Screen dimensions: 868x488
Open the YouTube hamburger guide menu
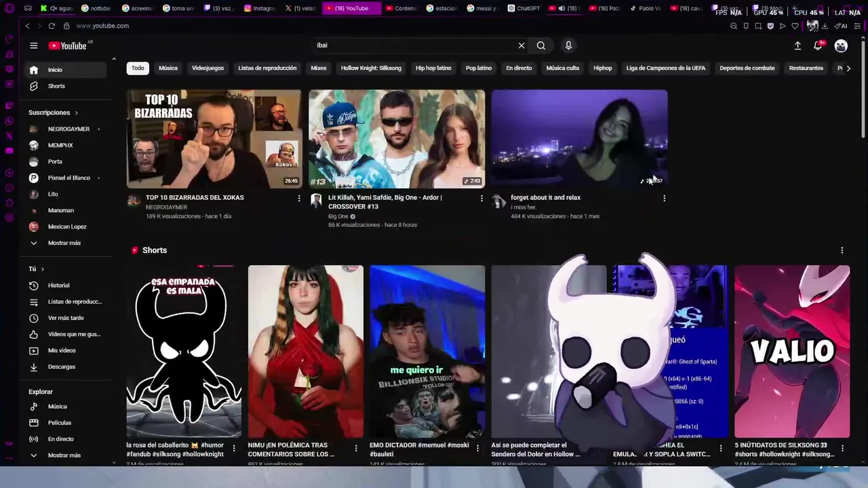tap(33, 45)
